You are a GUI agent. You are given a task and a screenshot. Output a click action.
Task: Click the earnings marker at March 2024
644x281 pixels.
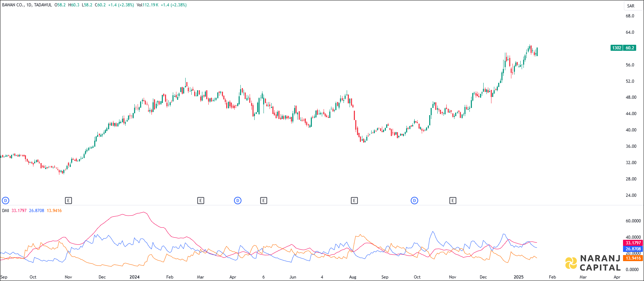click(x=201, y=201)
